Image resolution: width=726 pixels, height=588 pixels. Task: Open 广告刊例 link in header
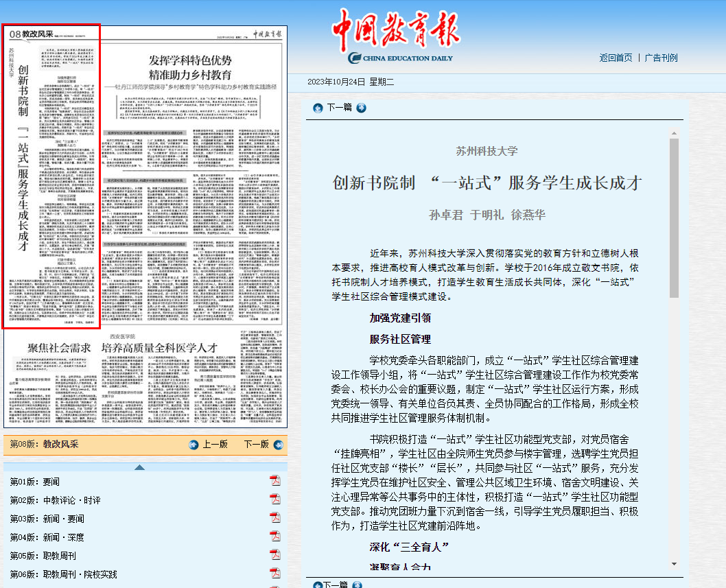(x=661, y=58)
